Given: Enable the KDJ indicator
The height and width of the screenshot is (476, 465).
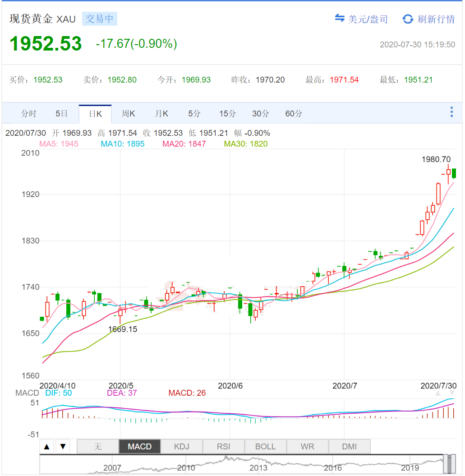Looking at the screenshot, I should point(181,447).
